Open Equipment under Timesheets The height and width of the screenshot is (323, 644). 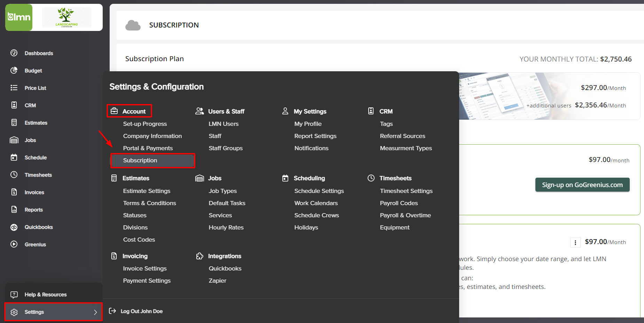point(394,227)
